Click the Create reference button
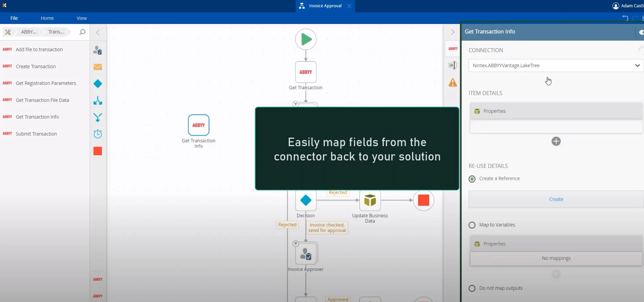Viewport: 644px width, 302px height. pyautogui.click(x=556, y=199)
